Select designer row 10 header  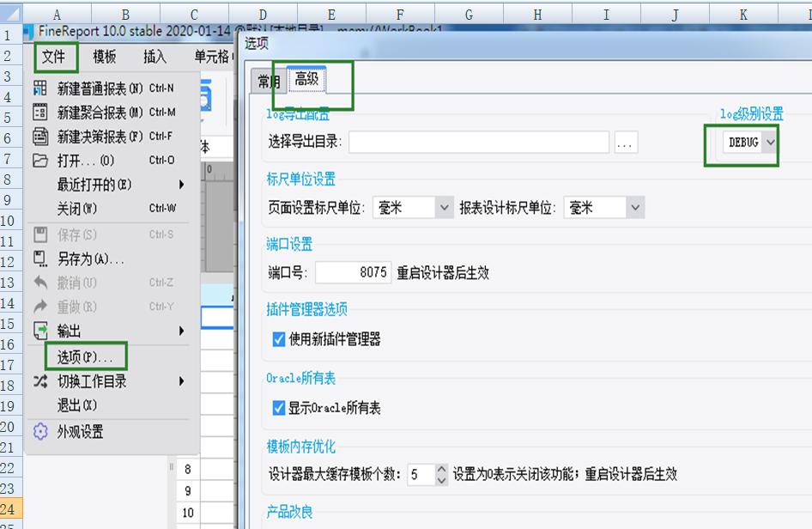tap(187, 513)
